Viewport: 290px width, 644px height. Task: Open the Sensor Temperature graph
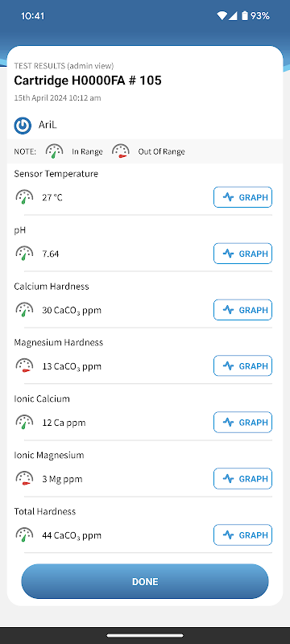tap(242, 197)
